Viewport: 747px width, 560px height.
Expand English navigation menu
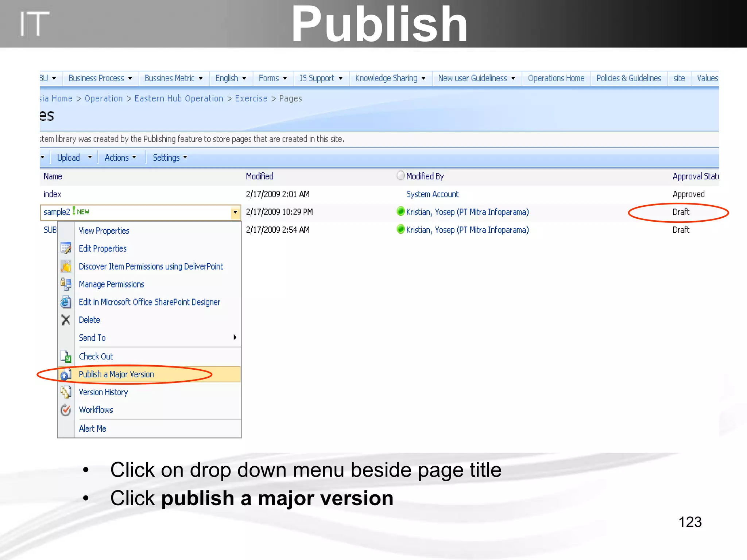244,78
